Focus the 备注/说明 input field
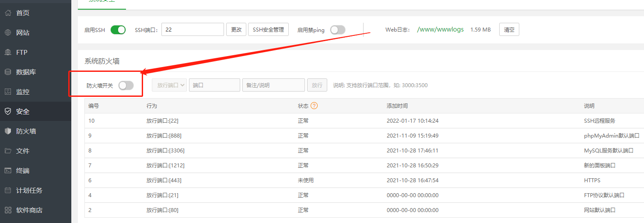 pos(273,85)
